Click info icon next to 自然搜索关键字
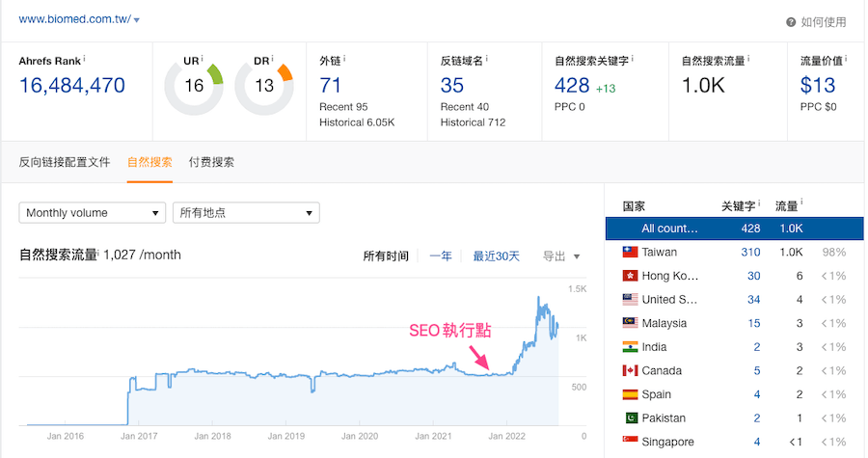This screenshot has height=458, width=868. pos(632,58)
